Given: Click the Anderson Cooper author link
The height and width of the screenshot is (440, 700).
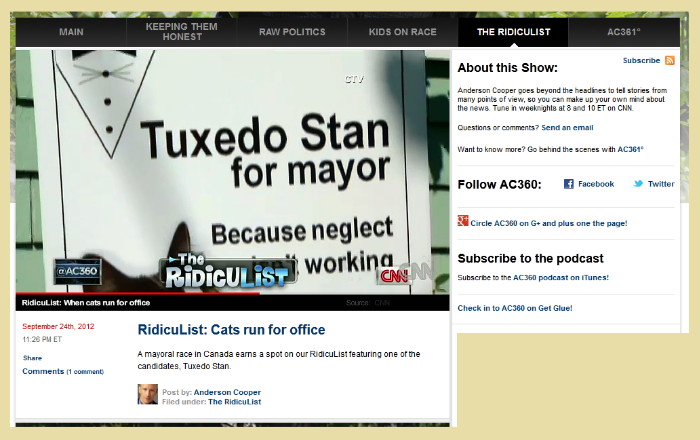Looking at the screenshot, I should (227, 392).
